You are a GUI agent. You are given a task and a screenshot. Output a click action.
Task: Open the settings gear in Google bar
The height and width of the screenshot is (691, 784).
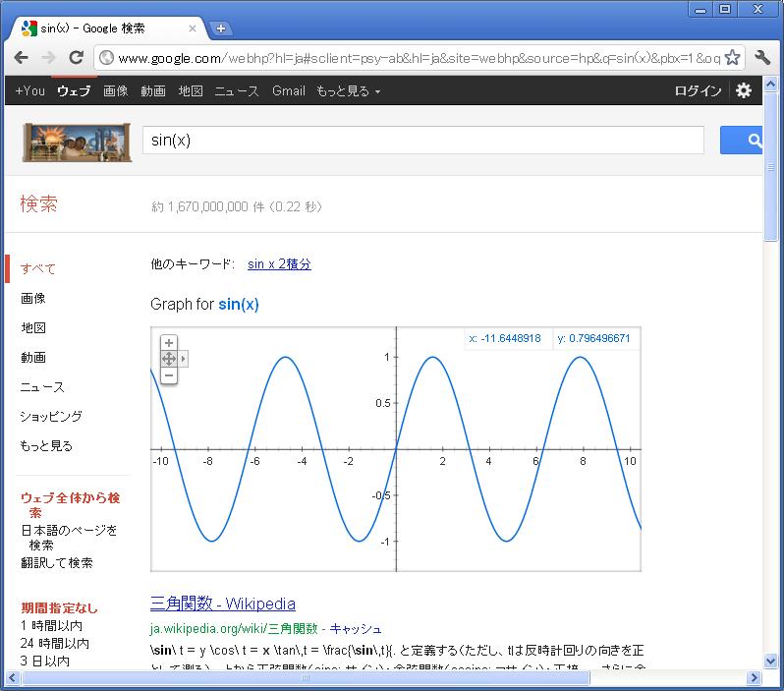point(744,90)
